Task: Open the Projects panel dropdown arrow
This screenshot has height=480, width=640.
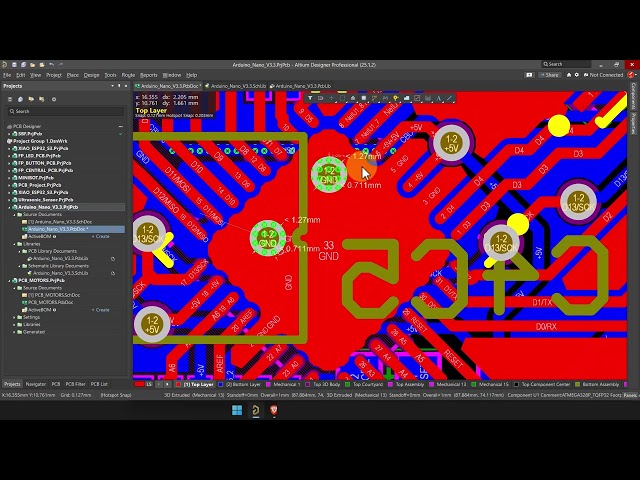Action: click(x=113, y=86)
